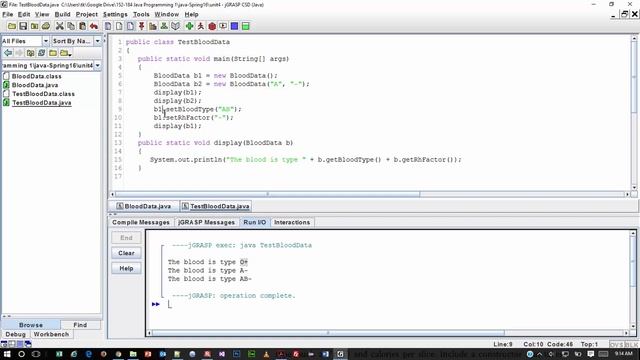Select BloodData.java in the file list
The height and width of the screenshot is (360, 640).
35,85
